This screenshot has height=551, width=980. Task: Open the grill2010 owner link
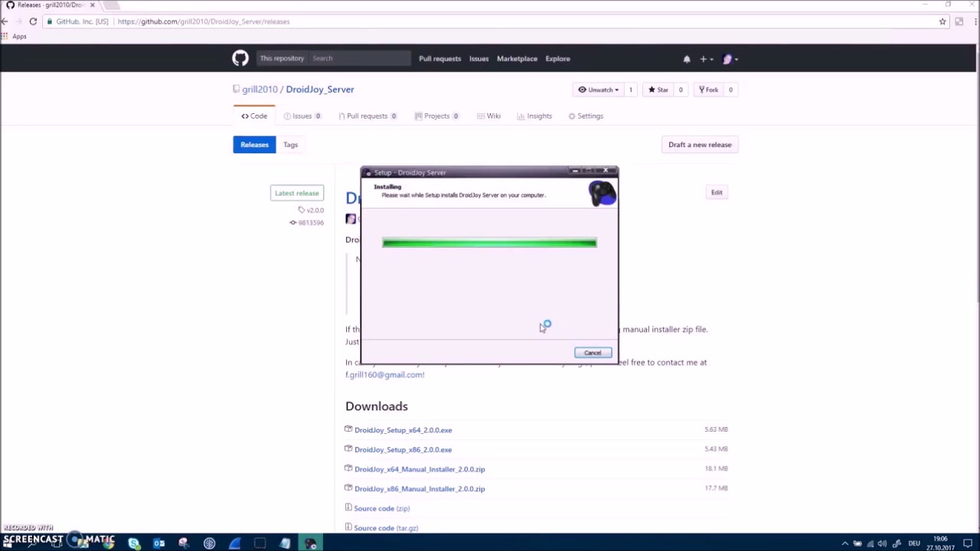coord(260,90)
